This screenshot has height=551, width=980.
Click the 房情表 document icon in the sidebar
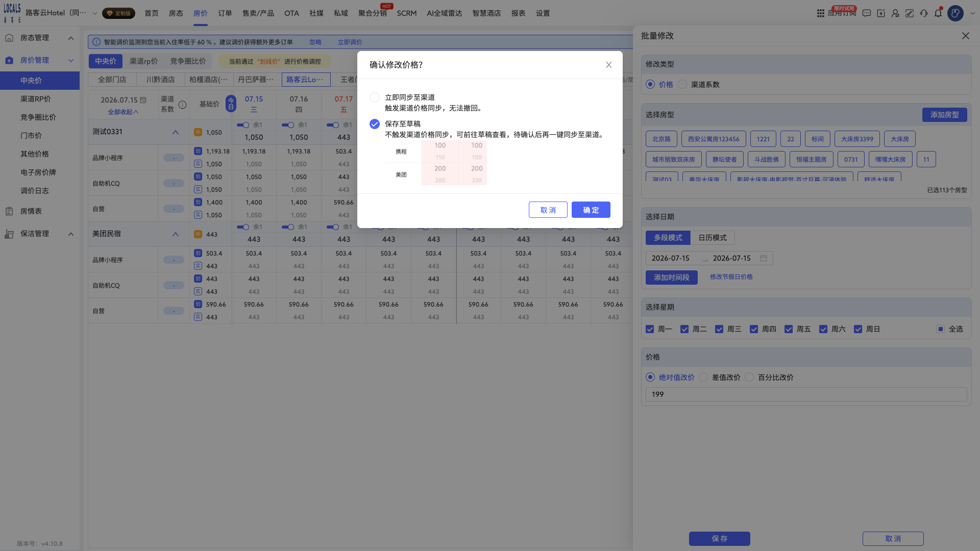[x=9, y=211]
